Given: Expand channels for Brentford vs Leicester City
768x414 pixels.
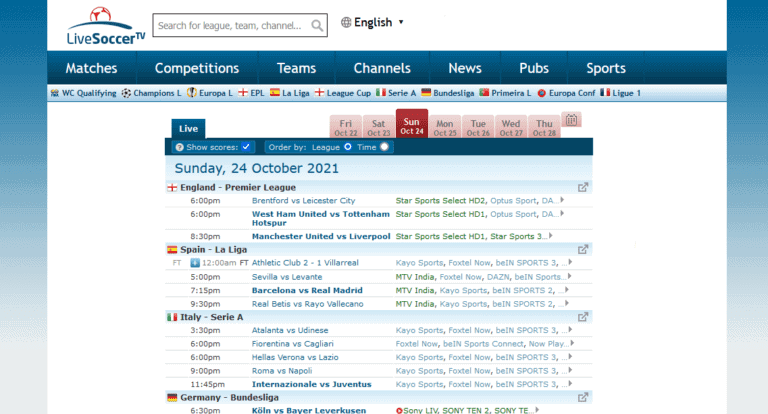Looking at the screenshot, I should (x=562, y=200).
